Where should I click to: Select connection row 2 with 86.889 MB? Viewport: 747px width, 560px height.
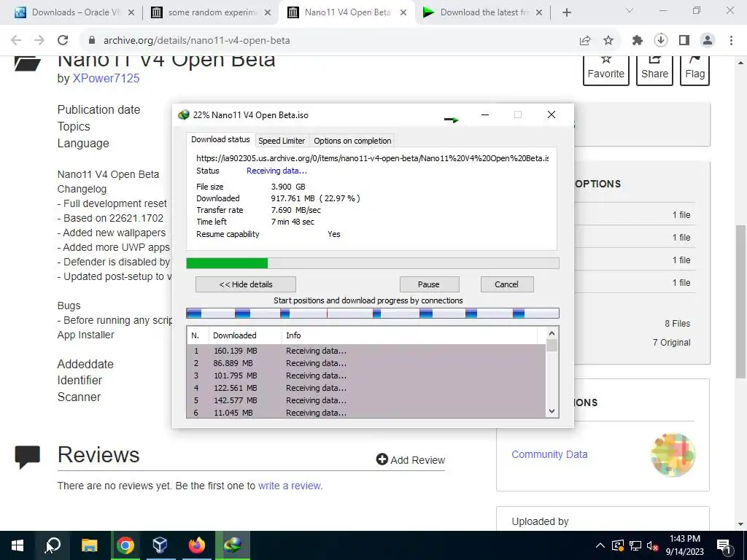[366, 363]
